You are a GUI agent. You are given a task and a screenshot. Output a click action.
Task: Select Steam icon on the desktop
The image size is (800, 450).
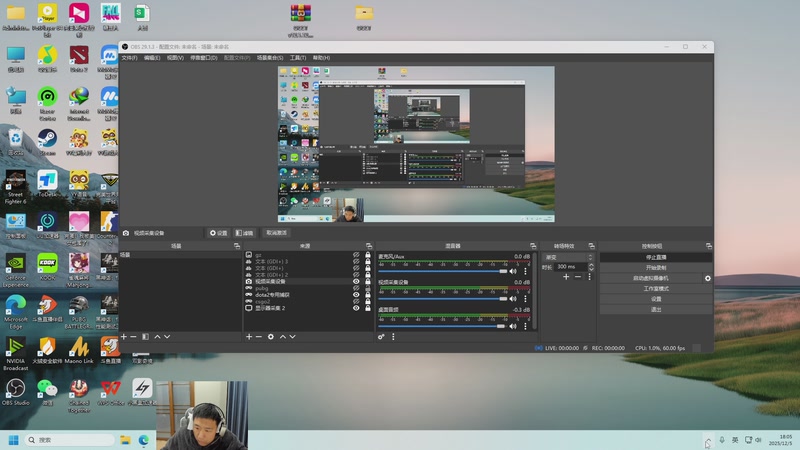point(47,142)
